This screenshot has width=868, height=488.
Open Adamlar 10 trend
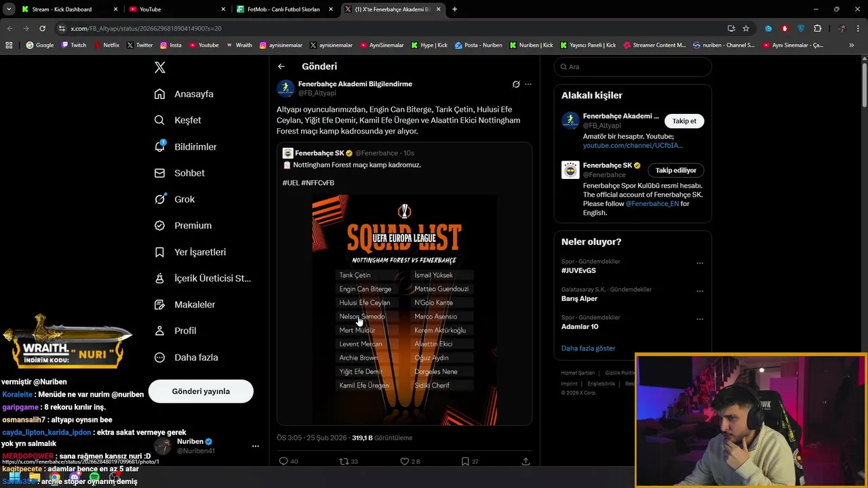[580, 327]
